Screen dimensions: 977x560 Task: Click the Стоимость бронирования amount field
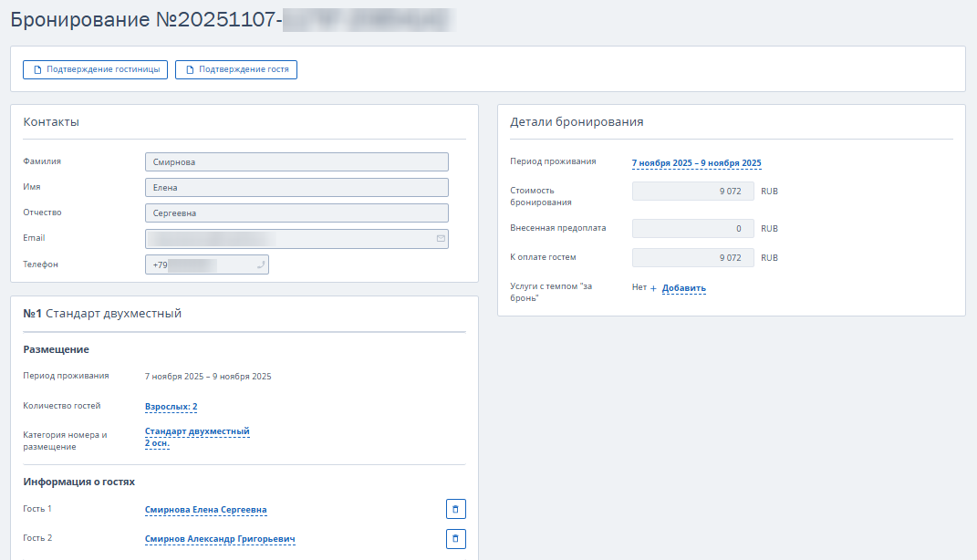click(x=693, y=192)
